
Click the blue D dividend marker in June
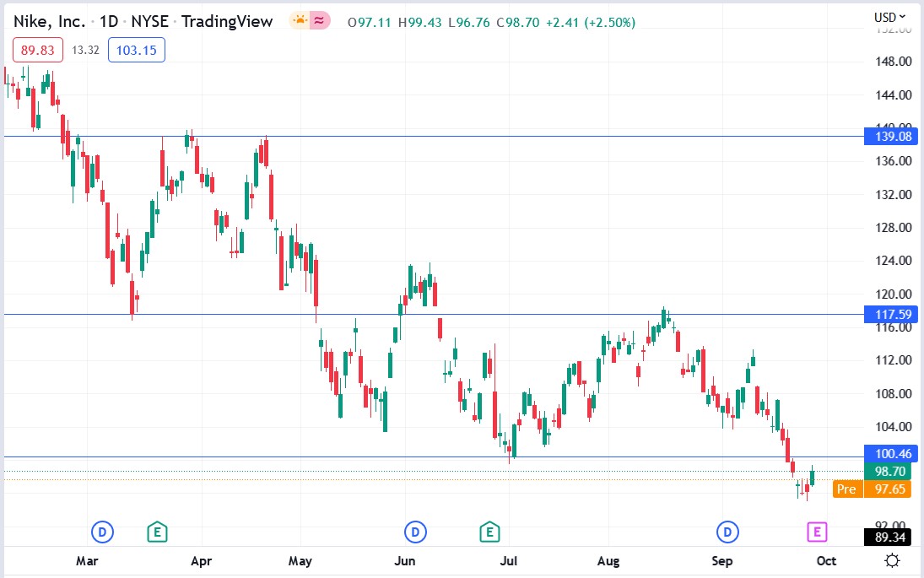click(413, 532)
